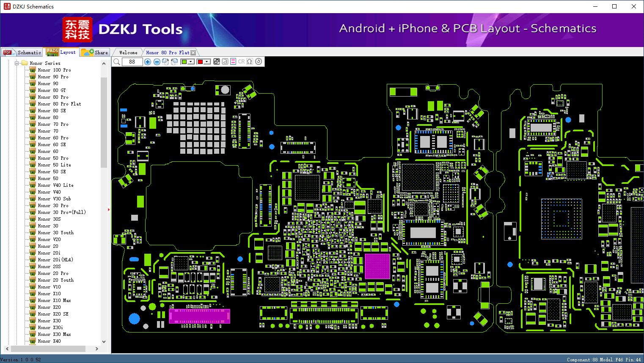
Task: Collapse the sidebar with the red splitter arrow
Action: click(109, 209)
